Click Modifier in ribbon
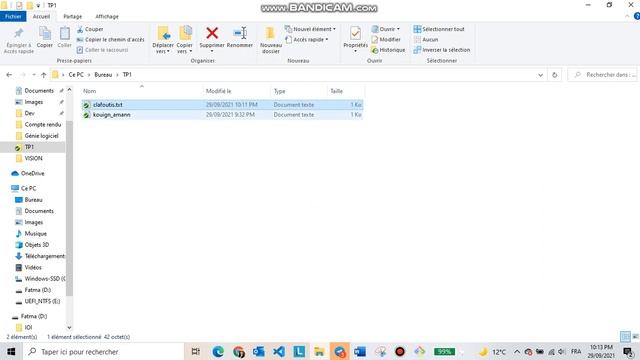The image size is (640, 360). pos(386,40)
